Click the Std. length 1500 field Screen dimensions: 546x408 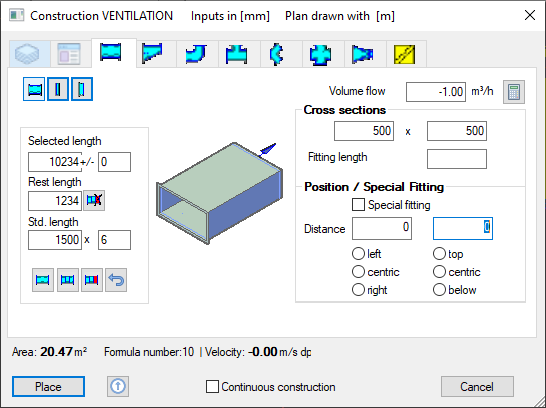tap(55, 240)
